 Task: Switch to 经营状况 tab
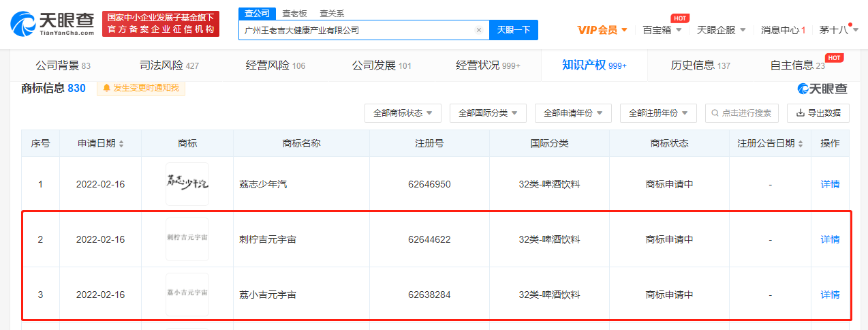488,65
